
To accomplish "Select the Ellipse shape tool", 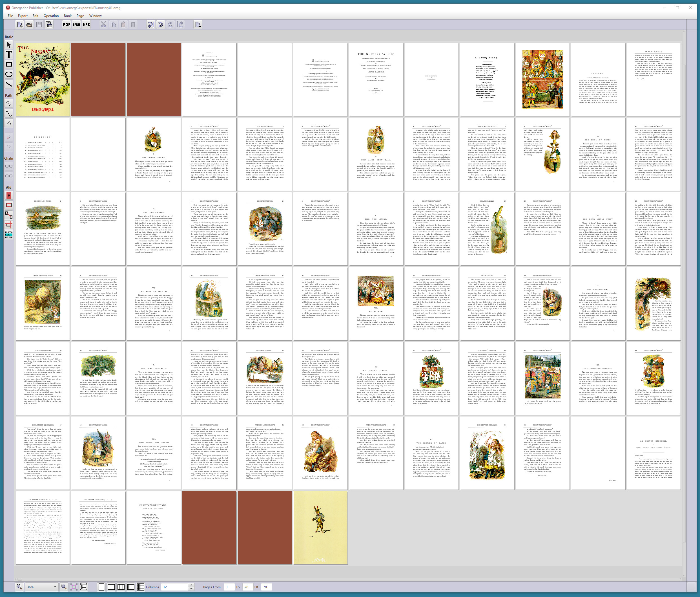I will coord(9,74).
